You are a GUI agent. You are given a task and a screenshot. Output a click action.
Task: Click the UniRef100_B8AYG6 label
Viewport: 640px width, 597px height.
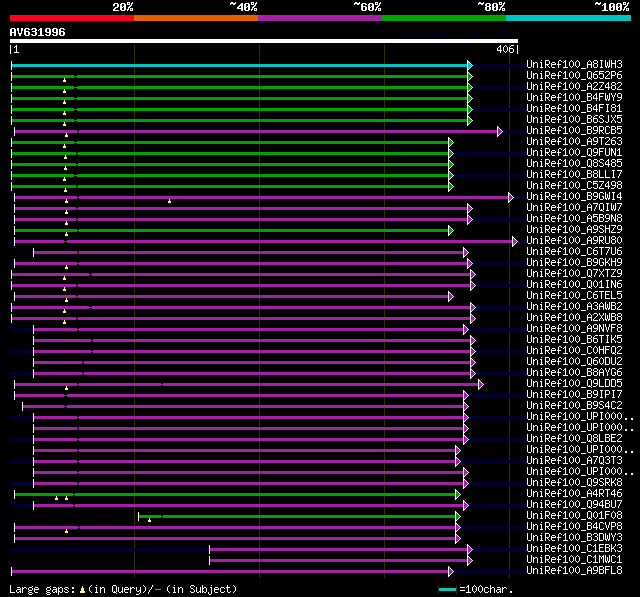[574, 373]
